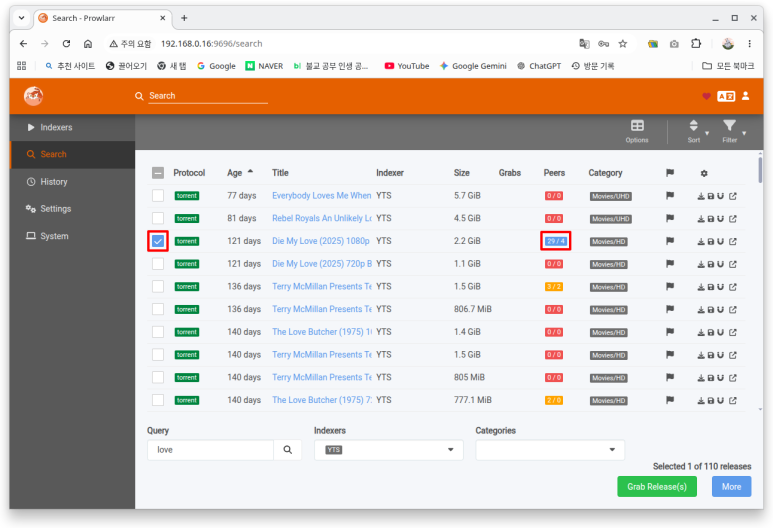Check the Die My Love 720p row checkbox
Image resolution: width=773 pixels, height=528 pixels.
tap(158, 264)
